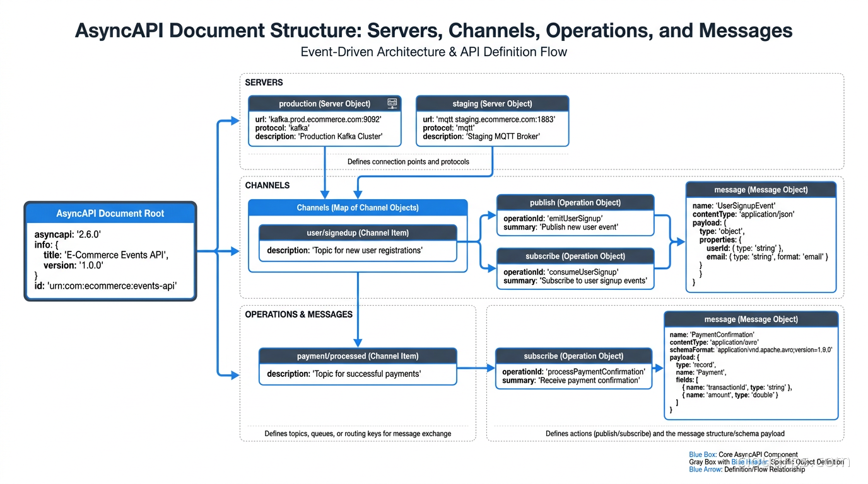Click the protocol: 'mqtt' line
868x484 pixels.
(449, 127)
